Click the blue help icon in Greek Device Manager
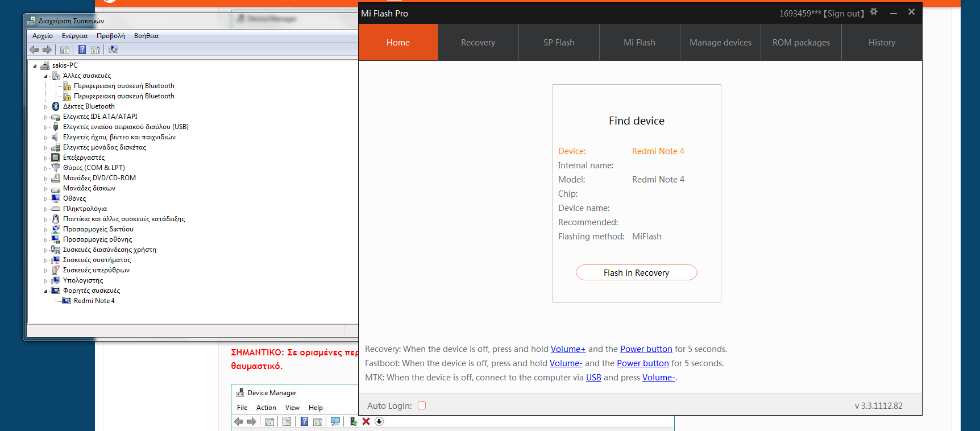The image size is (980, 431). [82, 50]
